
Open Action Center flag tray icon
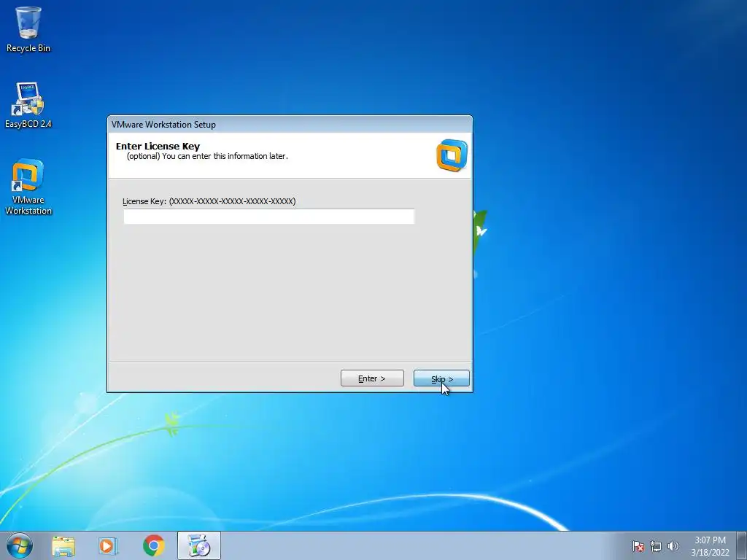click(638, 546)
